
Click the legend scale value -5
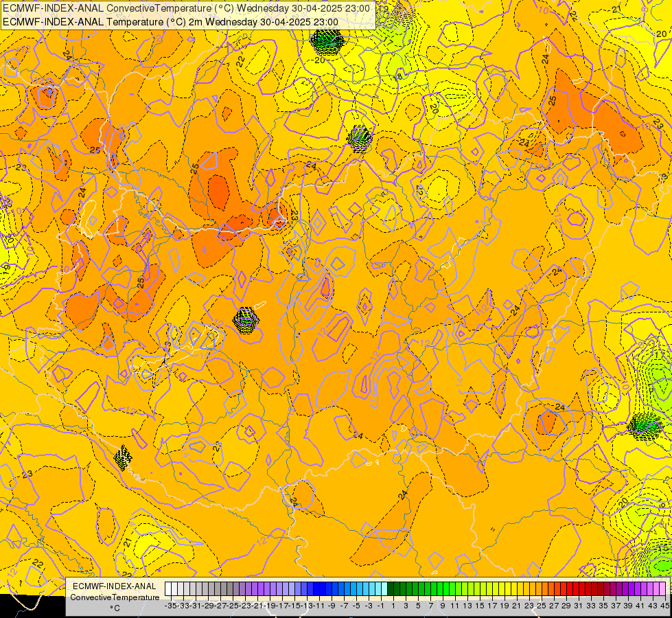pos(356,606)
